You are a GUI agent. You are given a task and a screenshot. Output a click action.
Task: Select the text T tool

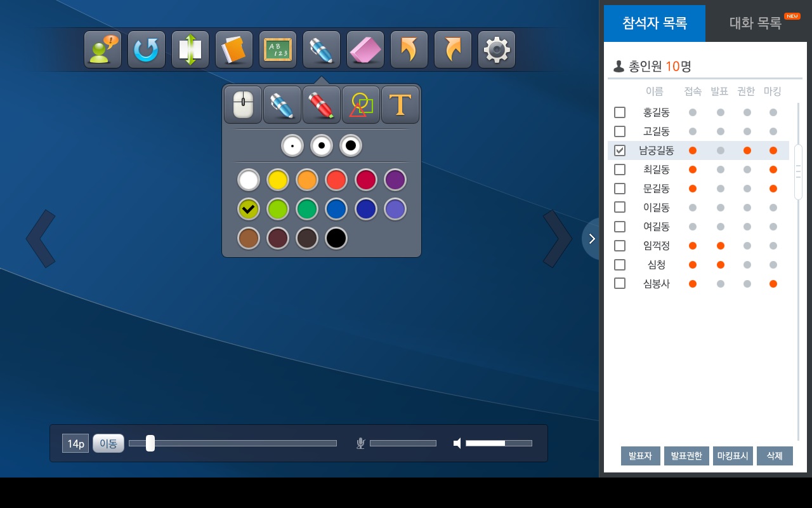tap(400, 105)
